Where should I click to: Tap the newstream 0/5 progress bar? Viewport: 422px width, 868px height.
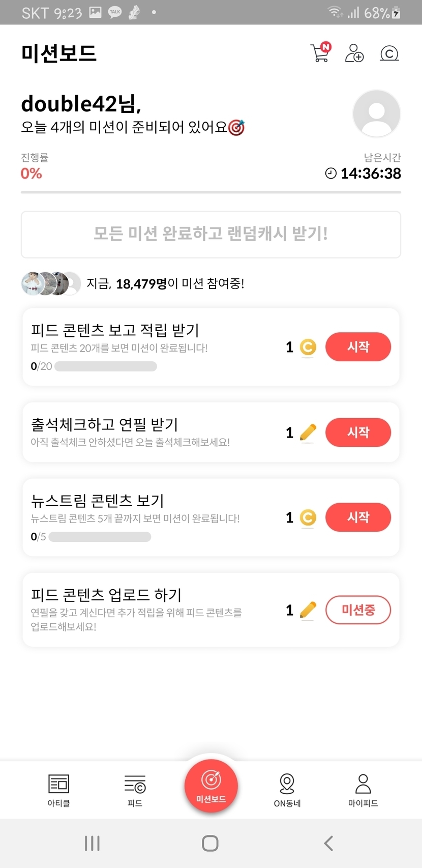point(100,537)
